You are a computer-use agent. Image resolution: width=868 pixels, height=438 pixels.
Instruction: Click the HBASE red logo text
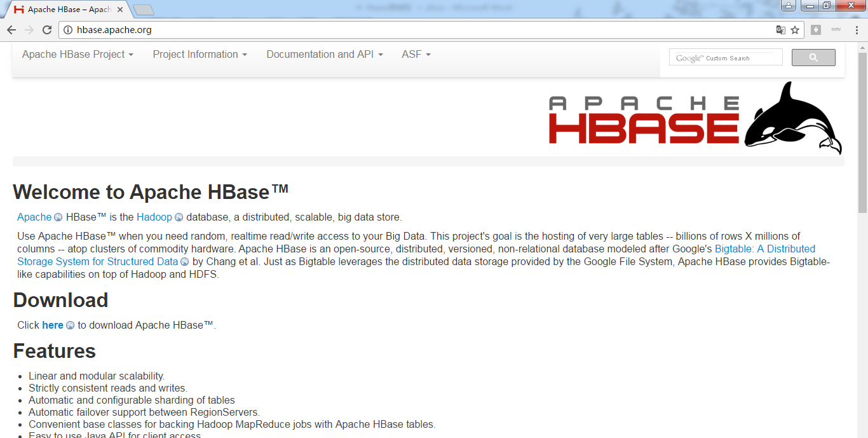tap(644, 127)
